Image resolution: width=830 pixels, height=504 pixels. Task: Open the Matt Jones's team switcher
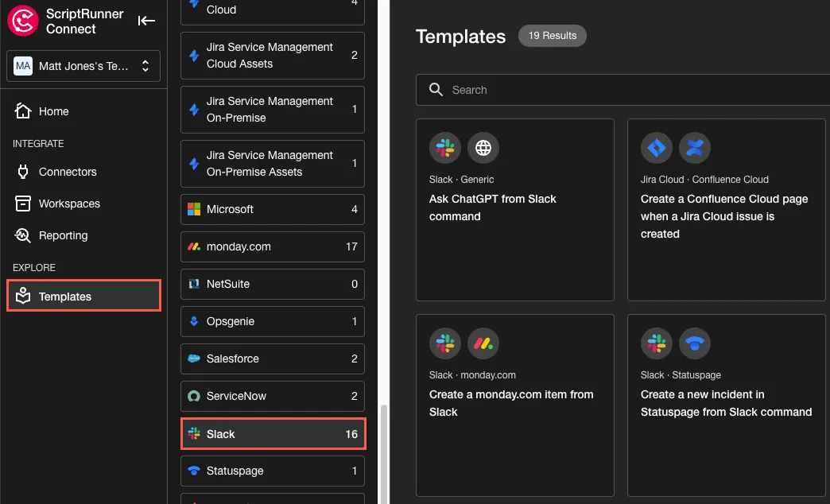[x=83, y=66]
